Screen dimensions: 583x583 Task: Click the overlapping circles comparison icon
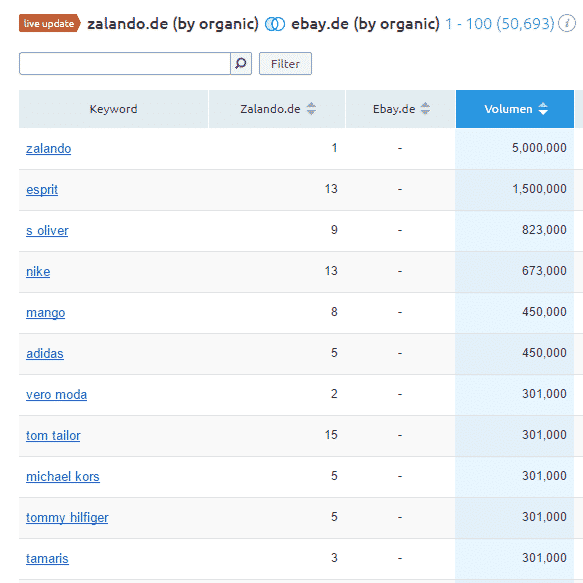275,24
